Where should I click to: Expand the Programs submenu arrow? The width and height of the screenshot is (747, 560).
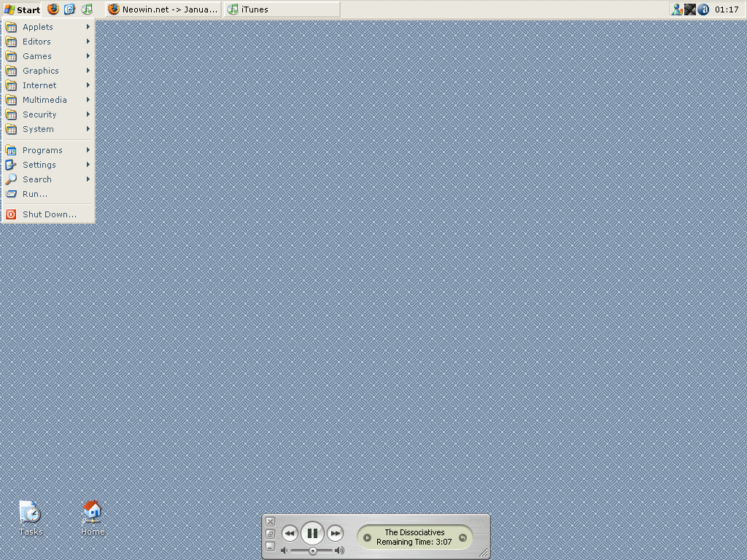[88, 150]
